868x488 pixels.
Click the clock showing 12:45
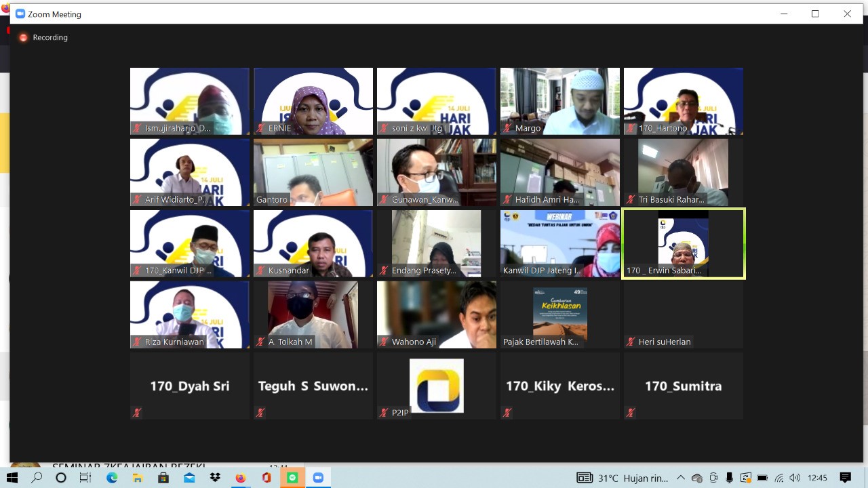click(817, 478)
